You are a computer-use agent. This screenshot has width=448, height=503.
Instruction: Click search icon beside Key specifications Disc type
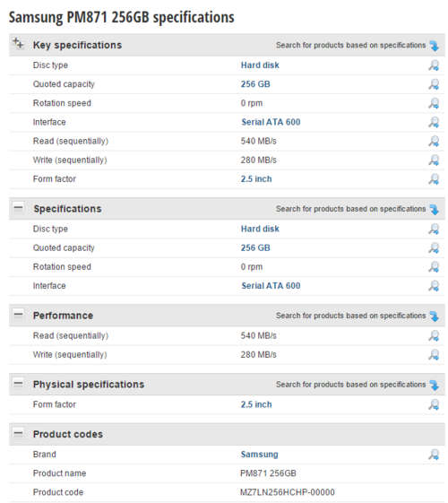pos(434,65)
